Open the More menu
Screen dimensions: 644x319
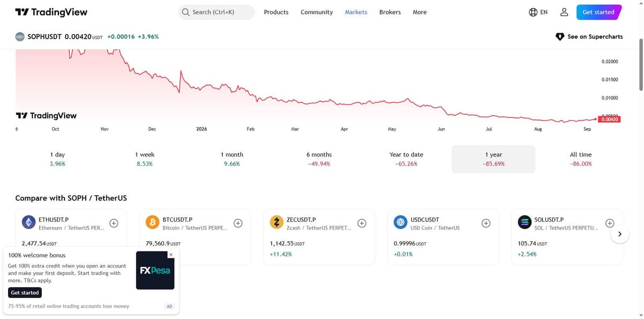(x=420, y=12)
